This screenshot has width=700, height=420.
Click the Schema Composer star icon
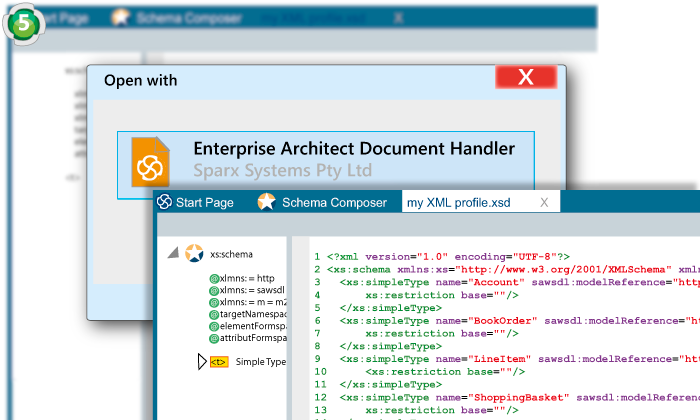[266, 202]
